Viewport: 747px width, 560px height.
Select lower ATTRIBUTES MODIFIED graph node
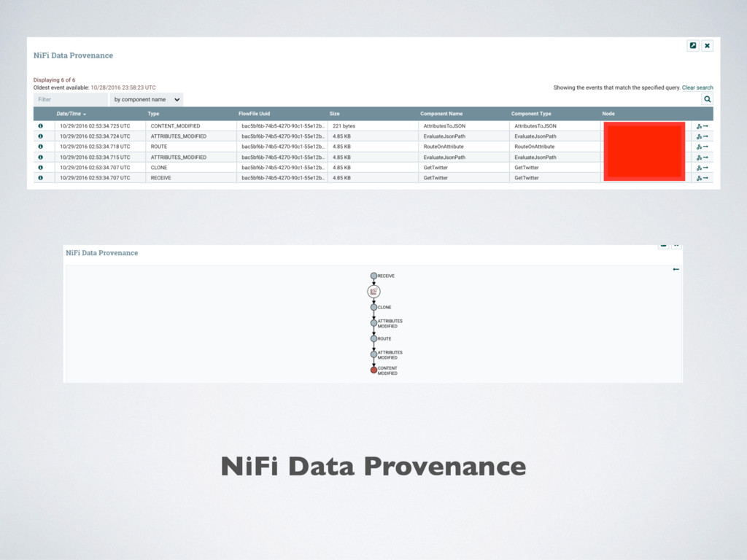(374, 354)
